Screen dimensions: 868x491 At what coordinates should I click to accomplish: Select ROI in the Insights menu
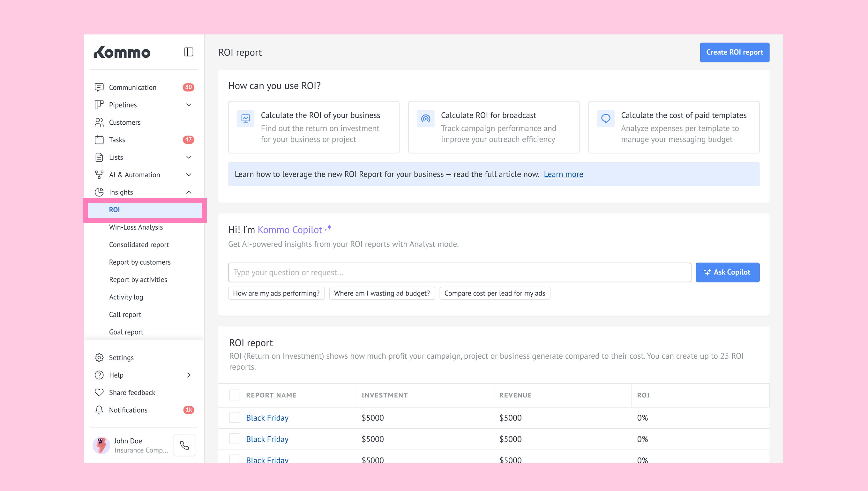click(145, 210)
